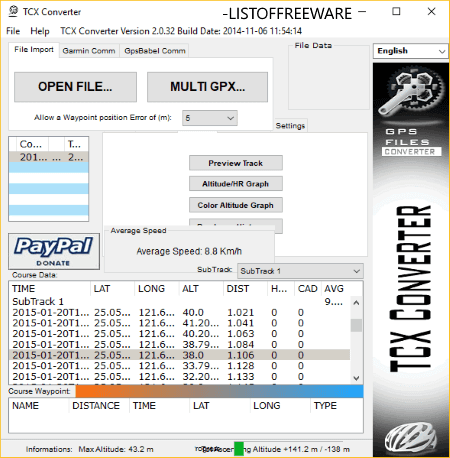Click the MULTI GPX... button
This screenshot has height=458, width=450.
coord(207,87)
